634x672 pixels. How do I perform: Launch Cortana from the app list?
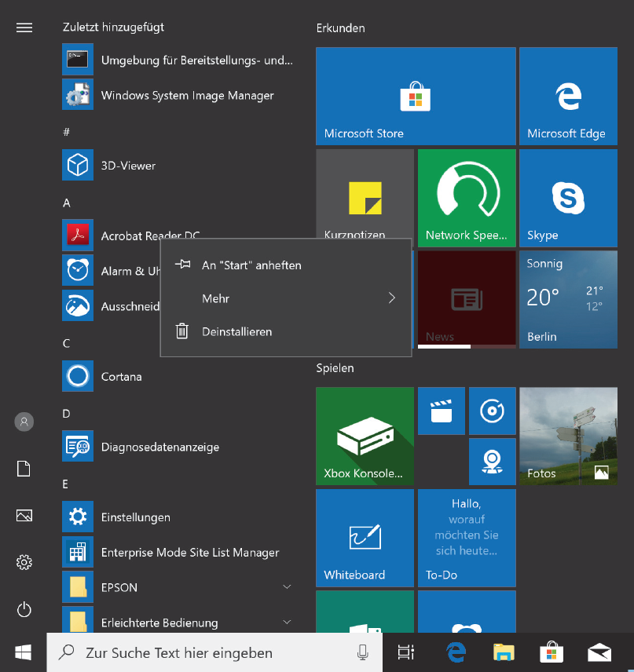[x=178, y=376]
